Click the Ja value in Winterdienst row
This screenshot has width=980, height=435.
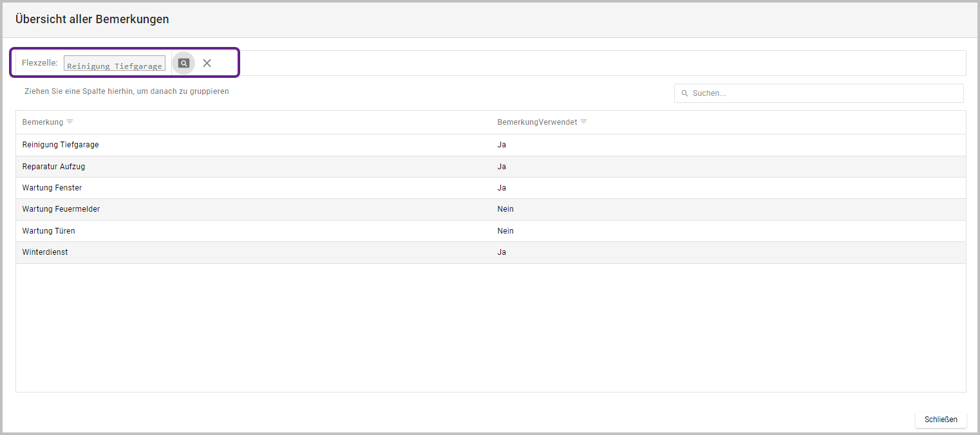502,252
